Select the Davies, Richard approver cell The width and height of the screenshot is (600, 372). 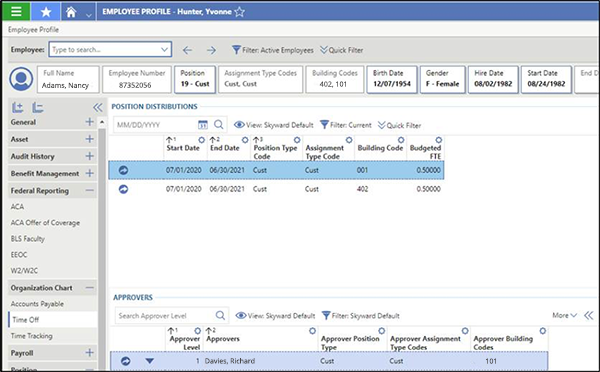230,361
